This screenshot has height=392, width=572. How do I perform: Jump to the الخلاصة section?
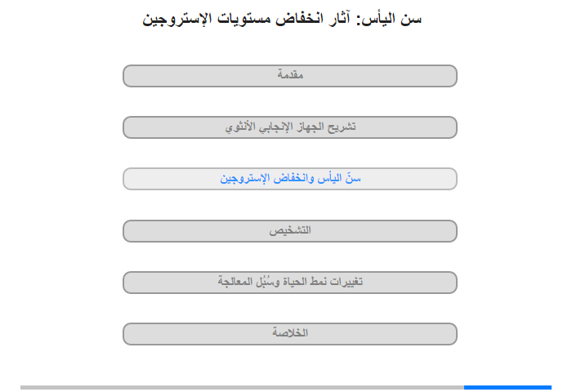pyautogui.click(x=290, y=334)
